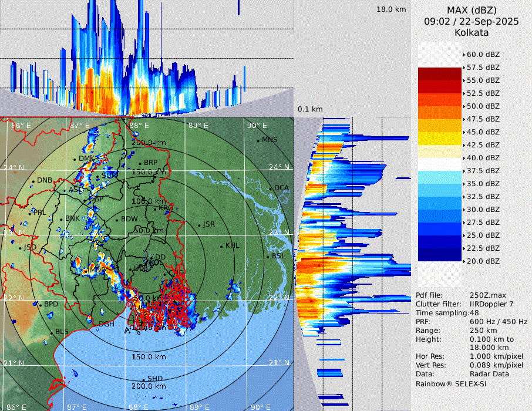Select the BSL station marker

pos(268,257)
